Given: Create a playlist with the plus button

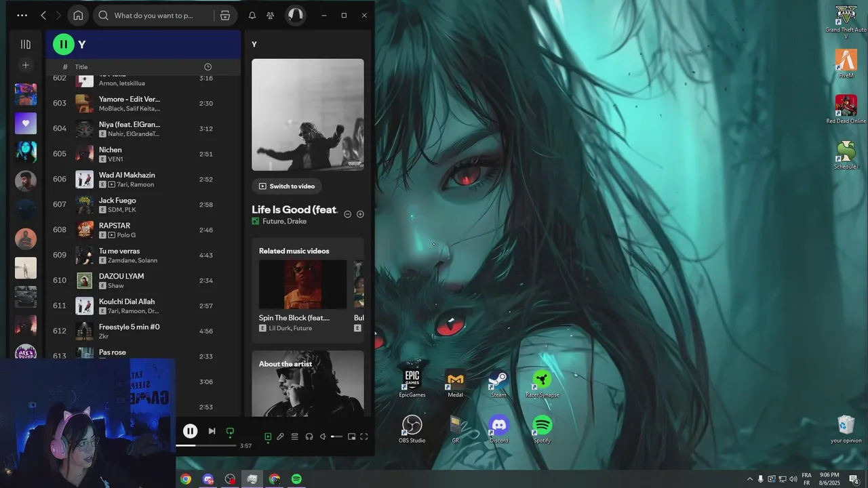Looking at the screenshot, I should [x=26, y=65].
